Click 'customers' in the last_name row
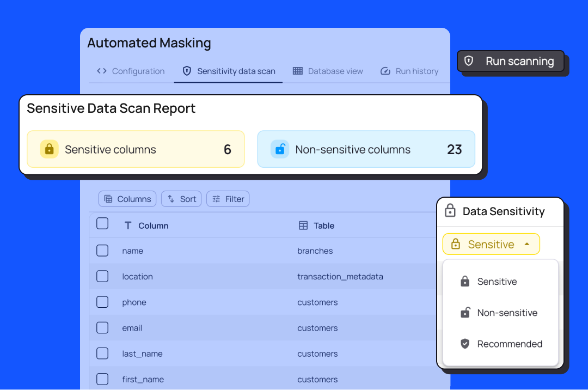588x390 pixels. [x=317, y=354]
